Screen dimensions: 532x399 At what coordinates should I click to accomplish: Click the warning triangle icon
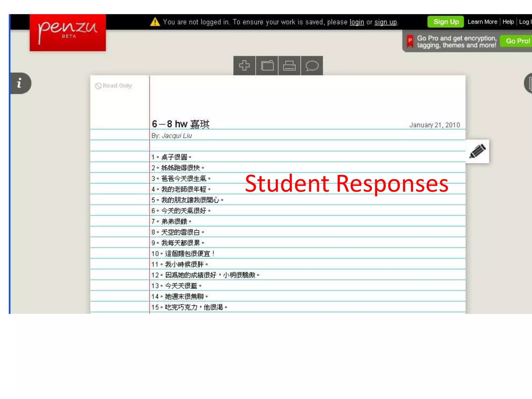point(155,22)
